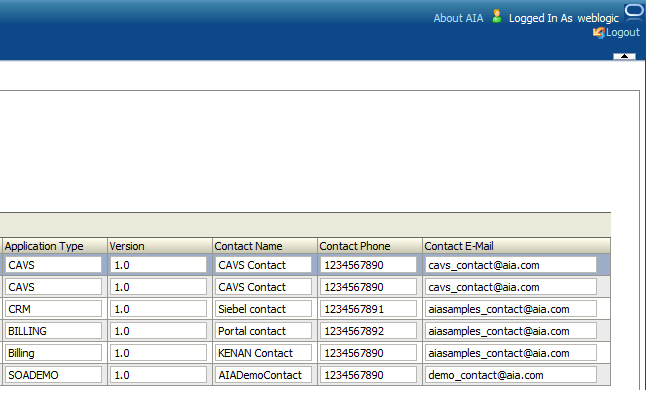
Task: Click cavs_contact@aia.com field in non-highlighted CAVS row
Action: tap(511, 287)
